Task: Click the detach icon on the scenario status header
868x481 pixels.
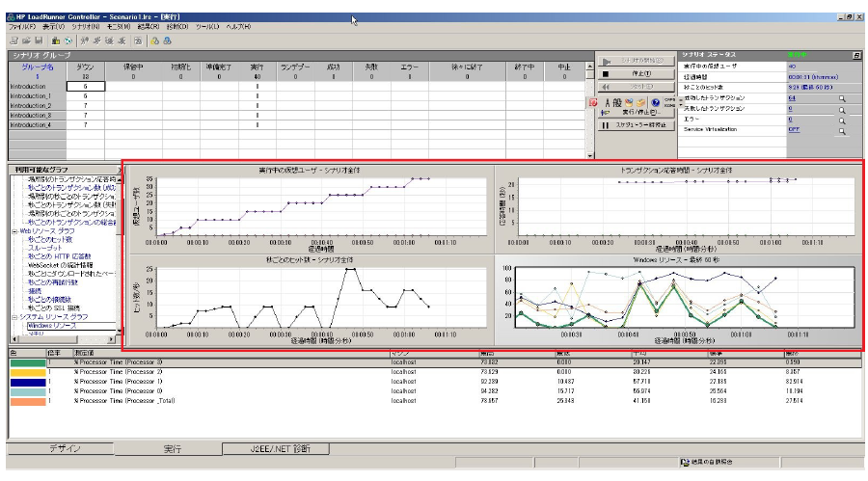Action: pyautogui.click(x=856, y=56)
